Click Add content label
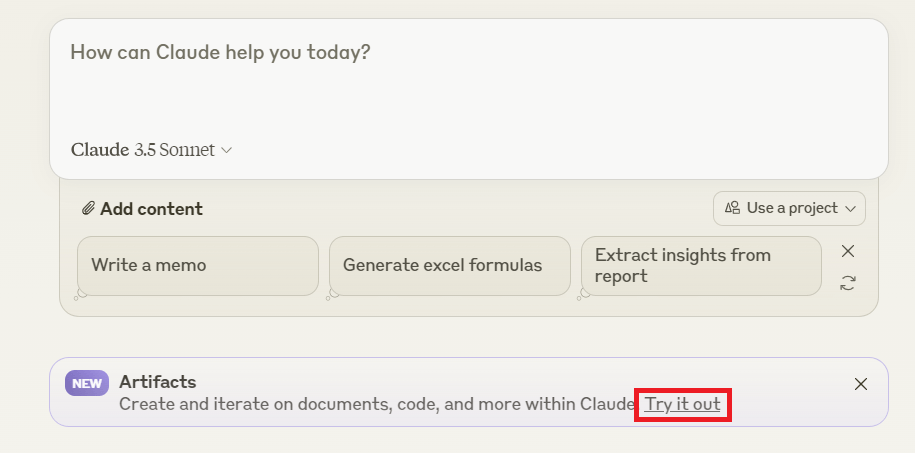Viewport: 915px width, 453px height. pos(151,209)
